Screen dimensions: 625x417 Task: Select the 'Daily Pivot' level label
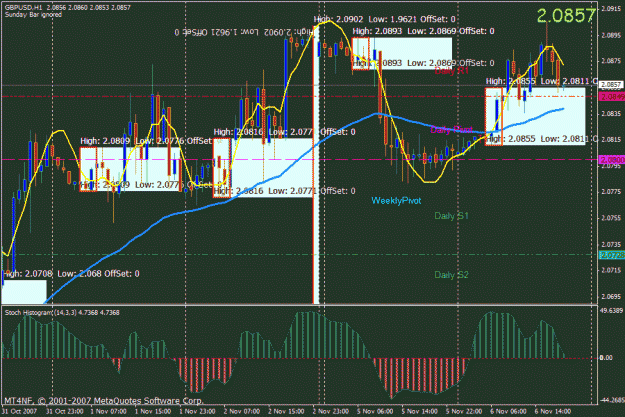[x=451, y=130]
